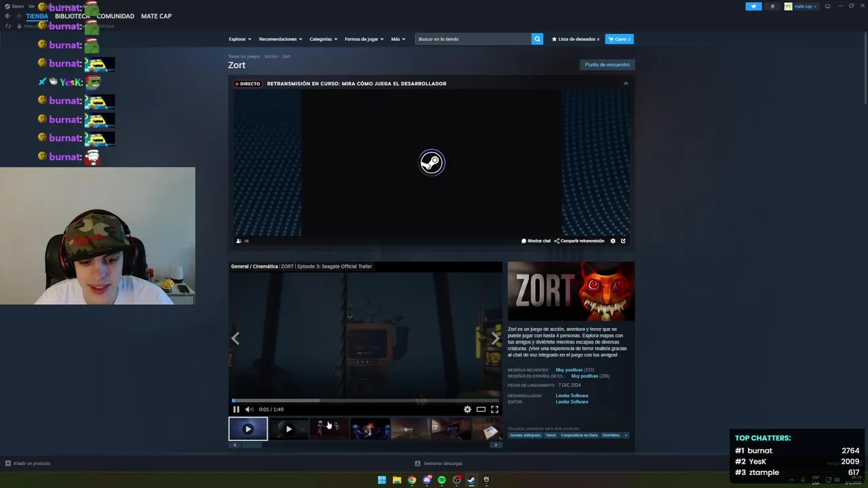868x488 pixels.
Task: Expand more tags plus button
Action: pos(625,435)
